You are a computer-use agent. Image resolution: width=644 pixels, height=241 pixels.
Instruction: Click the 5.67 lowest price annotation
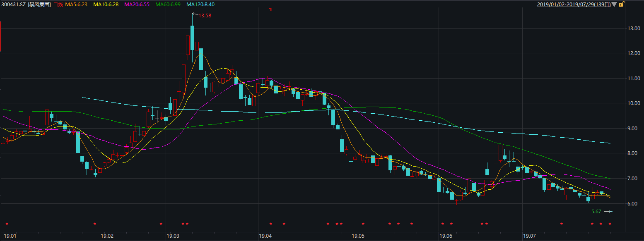coord(596,212)
